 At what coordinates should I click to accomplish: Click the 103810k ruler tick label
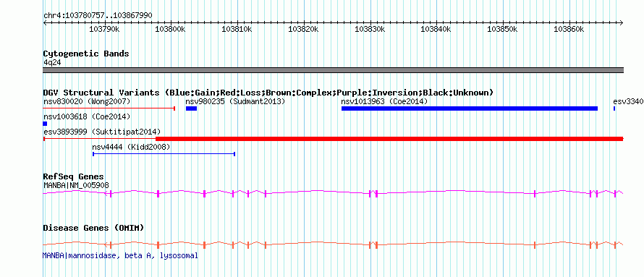[x=237, y=29]
